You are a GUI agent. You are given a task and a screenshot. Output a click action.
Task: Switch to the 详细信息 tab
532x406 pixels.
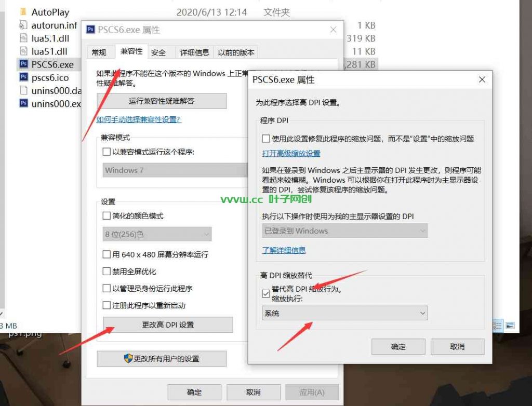click(x=194, y=52)
